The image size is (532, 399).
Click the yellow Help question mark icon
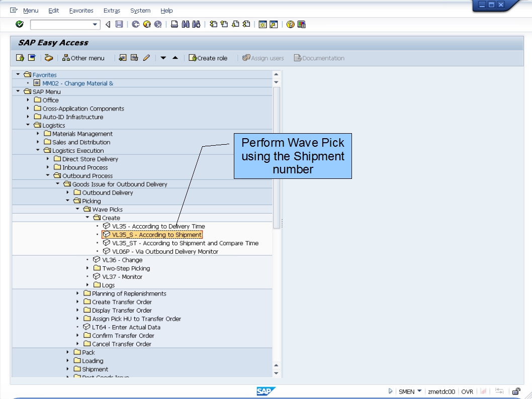pos(291,24)
